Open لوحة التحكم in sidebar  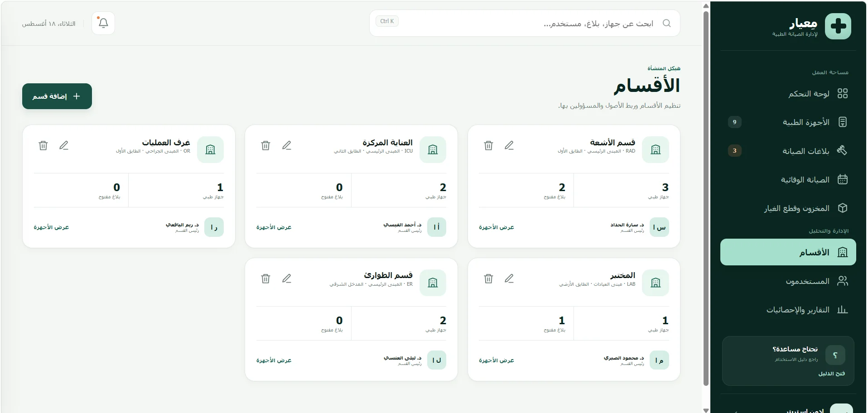(x=788, y=94)
